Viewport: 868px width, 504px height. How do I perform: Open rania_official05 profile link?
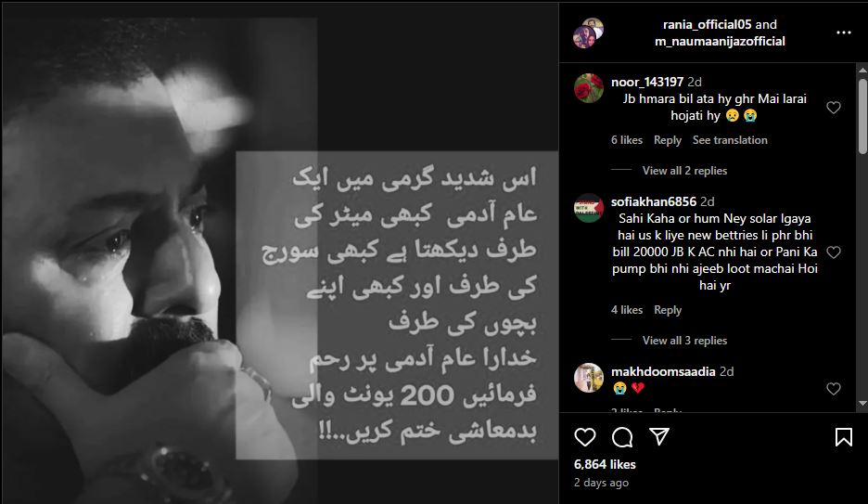tap(707, 24)
